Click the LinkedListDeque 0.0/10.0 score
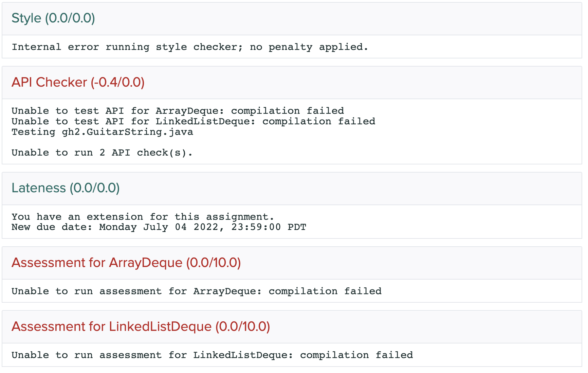Viewport: 588px width, 373px height. click(243, 327)
